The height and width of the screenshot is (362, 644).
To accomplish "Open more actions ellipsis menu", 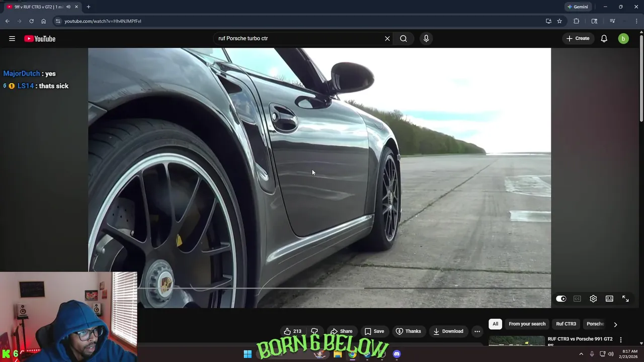I will coord(477,331).
